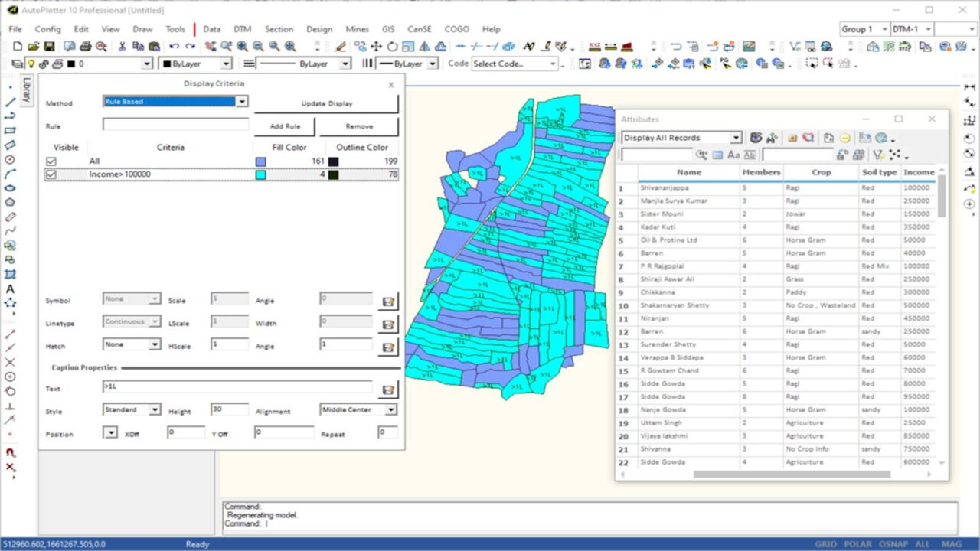Open the caption Style 'Standard' dropdown
Screen dimensions: 980x551
[x=155, y=410]
